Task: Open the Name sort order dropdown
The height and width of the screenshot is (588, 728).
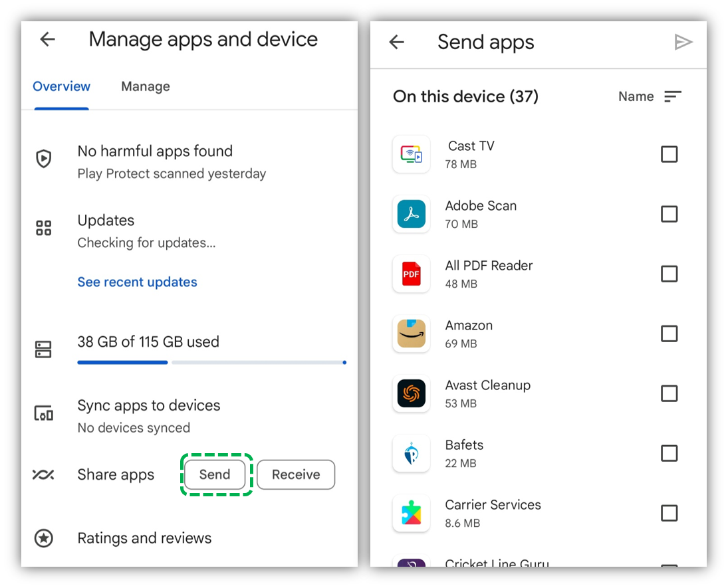Action: click(x=650, y=96)
